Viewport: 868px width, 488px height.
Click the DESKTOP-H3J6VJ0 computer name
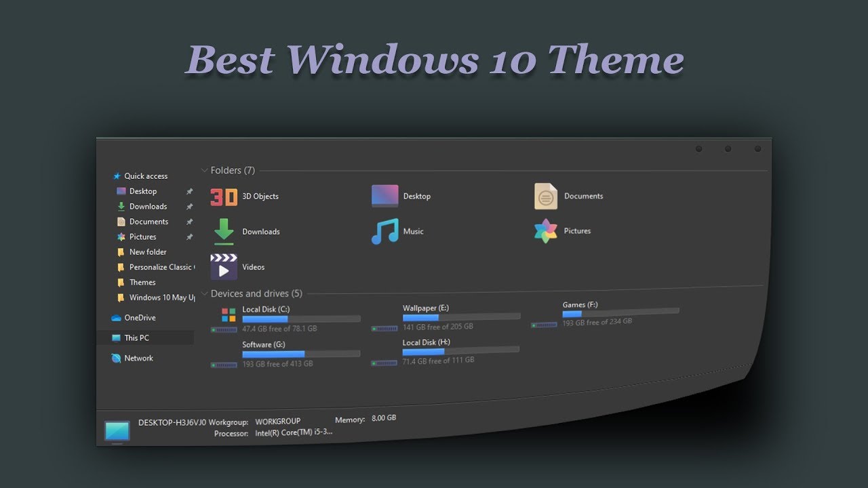coord(172,422)
